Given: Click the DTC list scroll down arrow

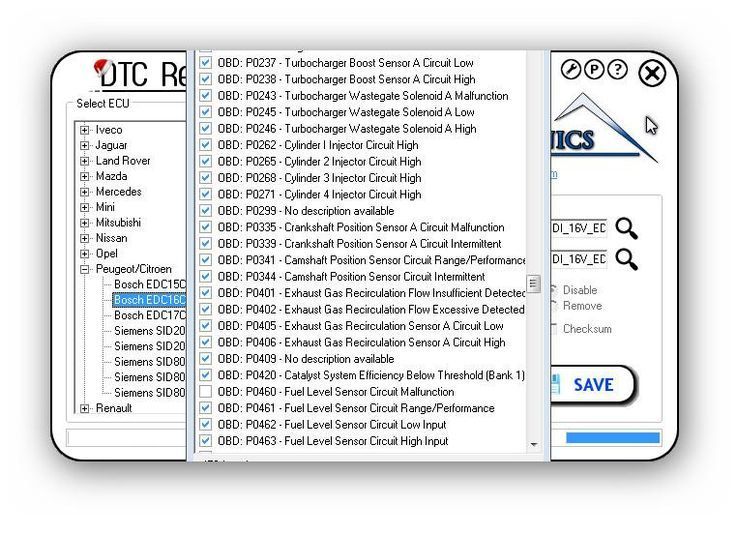Looking at the screenshot, I should click(533, 444).
